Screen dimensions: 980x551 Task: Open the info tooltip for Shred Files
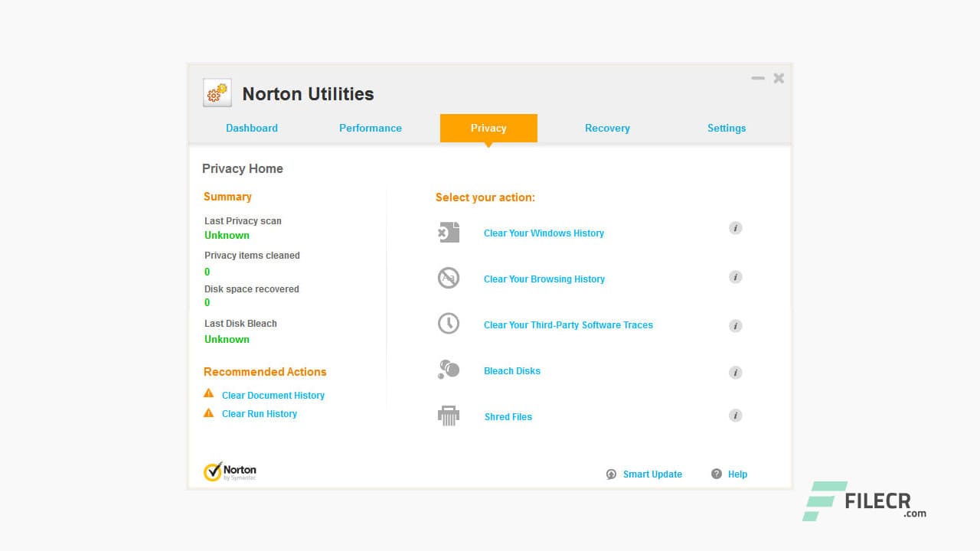[x=735, y=416]
